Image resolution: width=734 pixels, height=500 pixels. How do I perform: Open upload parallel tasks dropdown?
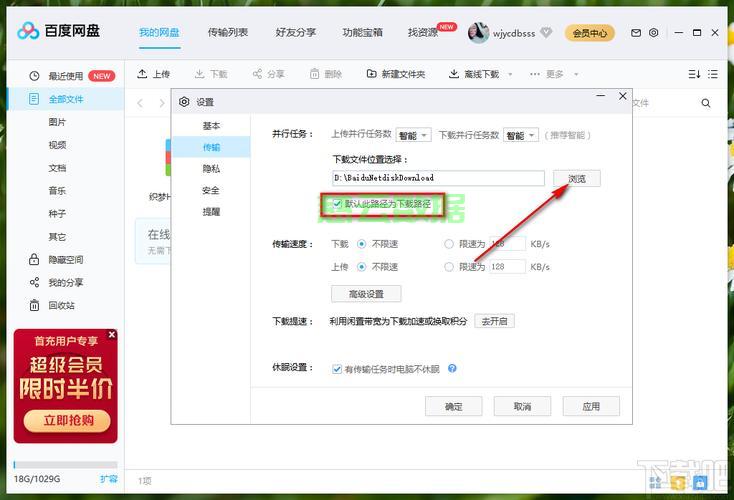(413, 135)
